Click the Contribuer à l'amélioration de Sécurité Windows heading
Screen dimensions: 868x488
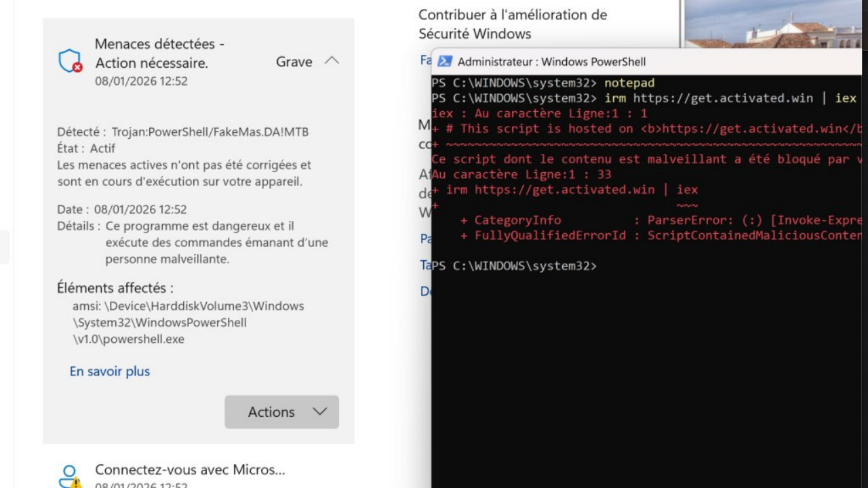[512, 24]
